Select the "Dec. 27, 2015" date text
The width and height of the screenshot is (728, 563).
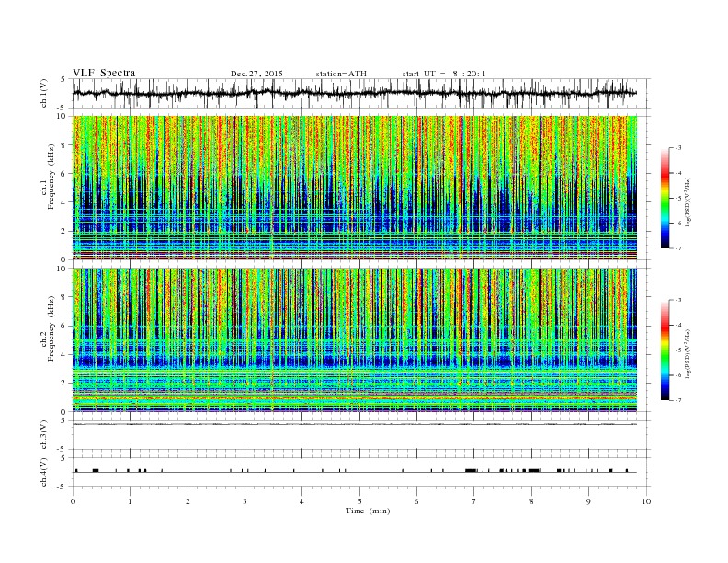[x=256, y=74]
